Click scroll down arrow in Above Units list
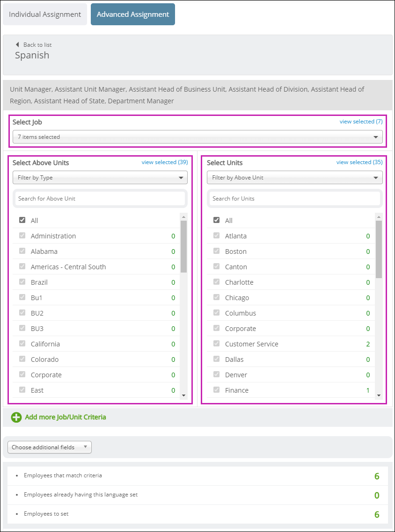Image resolution: width=395 pixels, height=532 pixels. (184, 395)
